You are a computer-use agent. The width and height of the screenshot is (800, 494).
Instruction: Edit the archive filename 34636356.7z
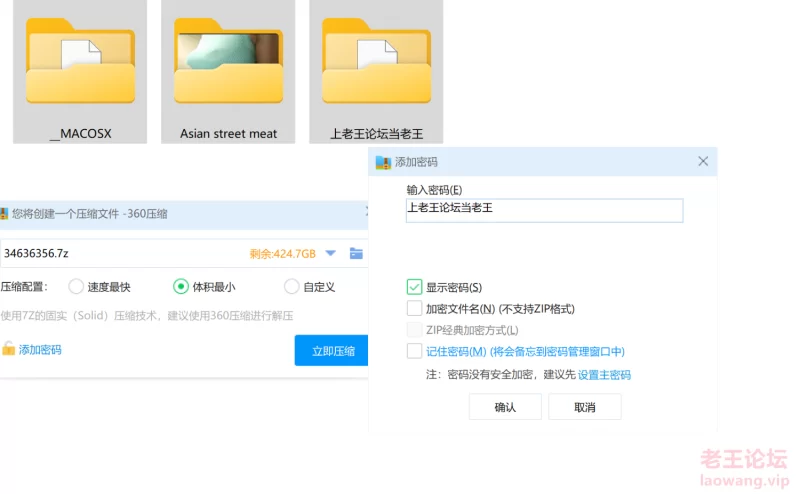36,253
